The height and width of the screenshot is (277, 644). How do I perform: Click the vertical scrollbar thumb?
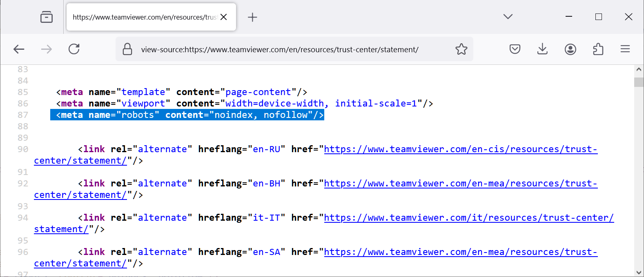pyautogui.click(x=639, y=82)
